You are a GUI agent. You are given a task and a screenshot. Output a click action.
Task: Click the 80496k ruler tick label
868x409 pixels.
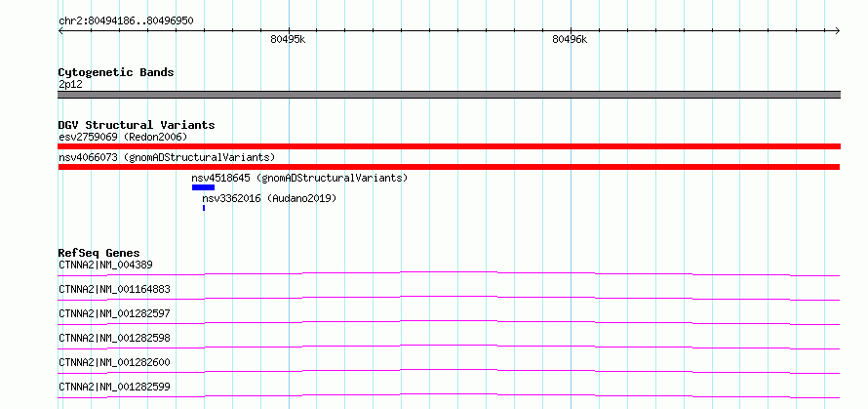[570, 39]
